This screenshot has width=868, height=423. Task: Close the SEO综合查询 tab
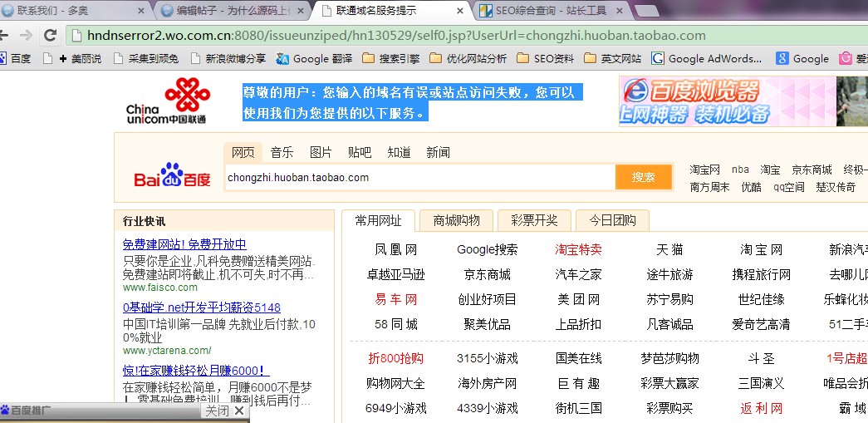(x=620, y=11)
